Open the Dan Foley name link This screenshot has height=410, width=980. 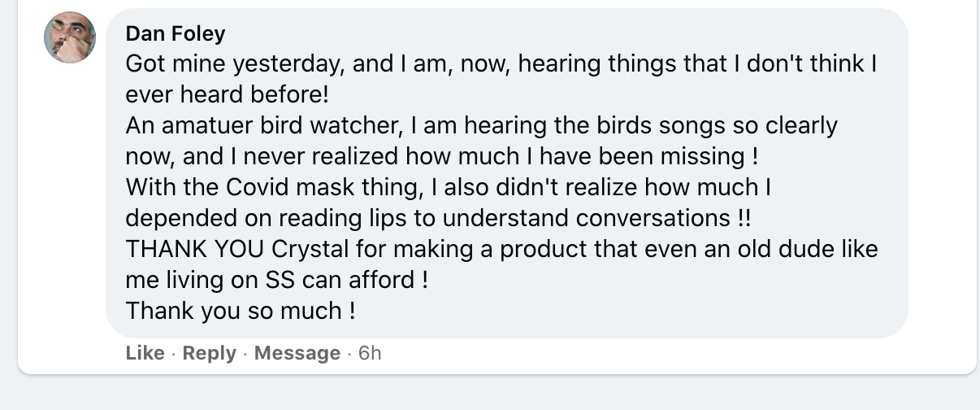(176, 33)
